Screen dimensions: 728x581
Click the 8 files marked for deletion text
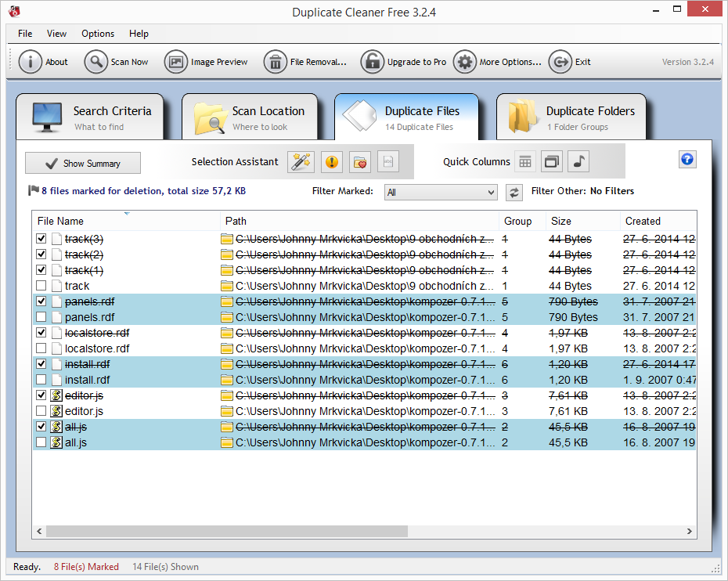[143, 191]
